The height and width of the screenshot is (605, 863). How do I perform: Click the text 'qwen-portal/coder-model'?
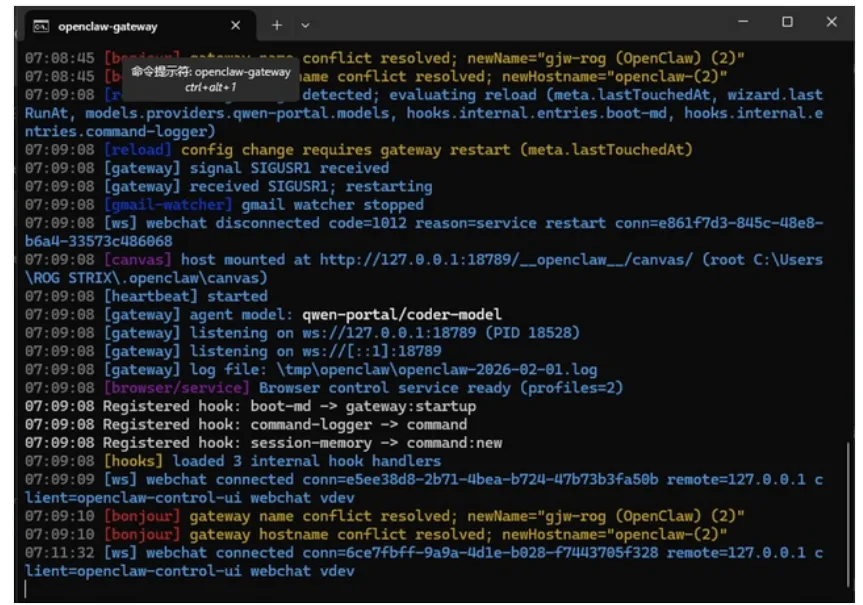click(x=402, y=315)
